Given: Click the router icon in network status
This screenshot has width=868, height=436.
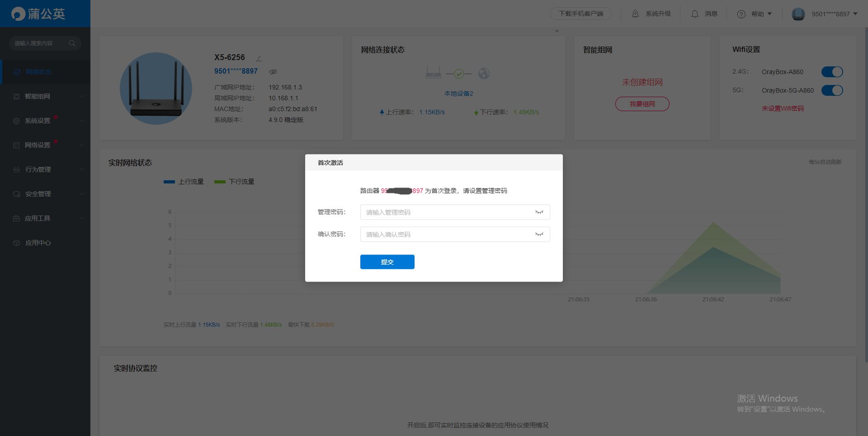Looking at the screenshot, I should click(x=433, y=73).
